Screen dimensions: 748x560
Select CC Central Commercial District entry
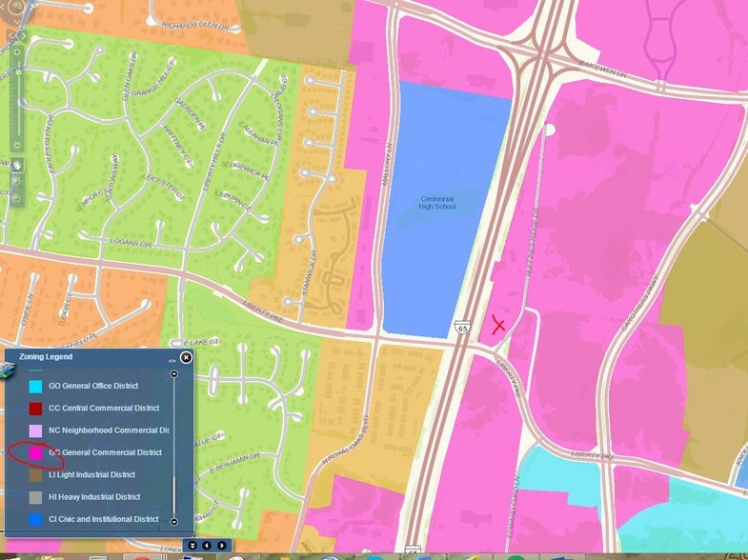pyautogui.click(x=103, y=408)
